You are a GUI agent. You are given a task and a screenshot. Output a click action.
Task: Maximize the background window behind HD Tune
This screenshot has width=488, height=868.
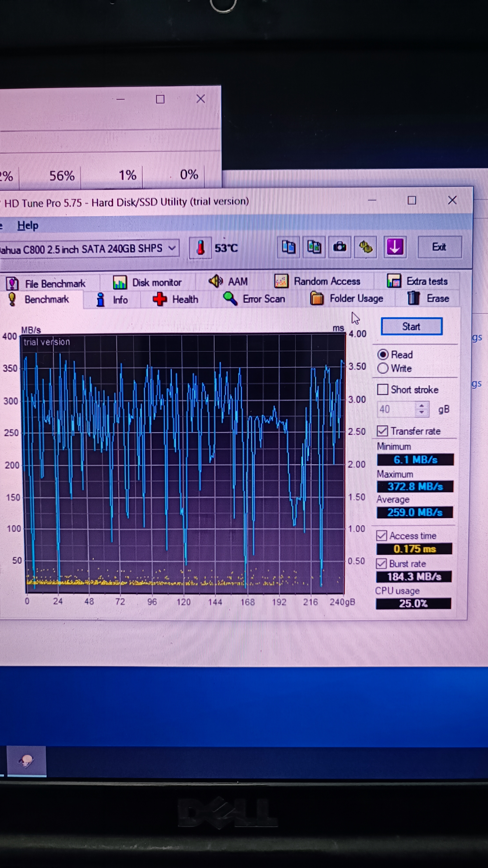[x=160, y=99]
